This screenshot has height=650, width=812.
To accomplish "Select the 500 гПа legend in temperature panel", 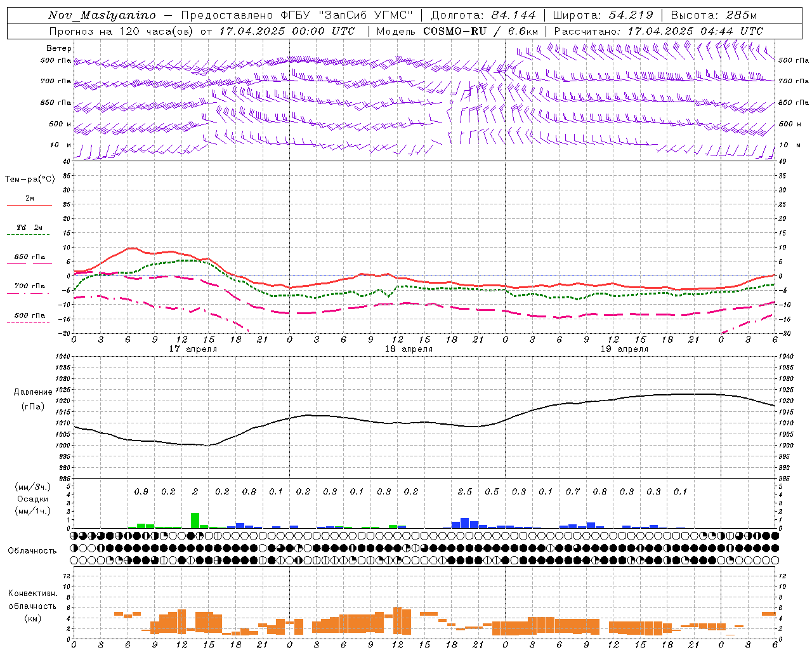I will point(30,315).
